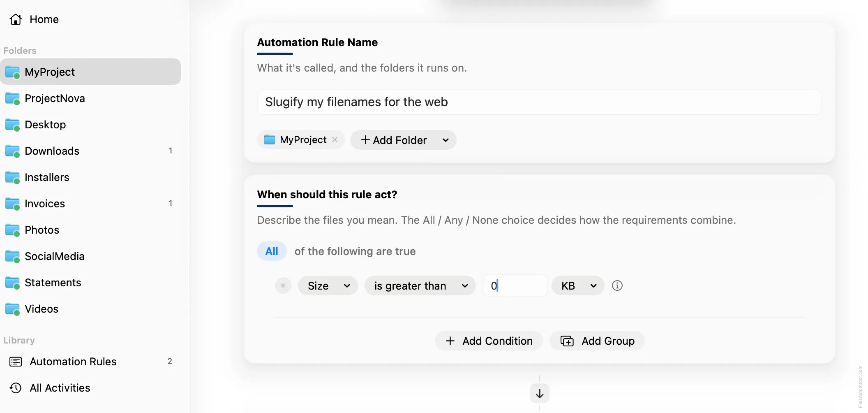
Task: Click the size value input field
Action: [515, 285]
